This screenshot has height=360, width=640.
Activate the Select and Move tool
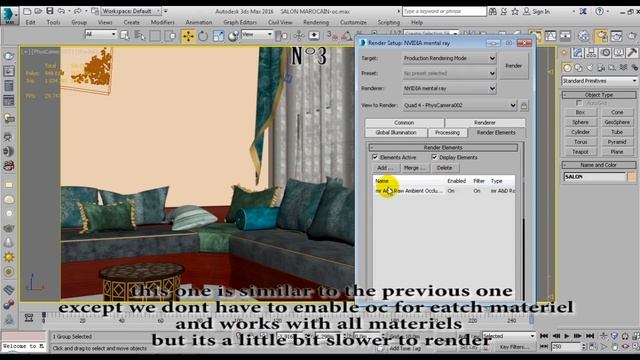point(188,36)
